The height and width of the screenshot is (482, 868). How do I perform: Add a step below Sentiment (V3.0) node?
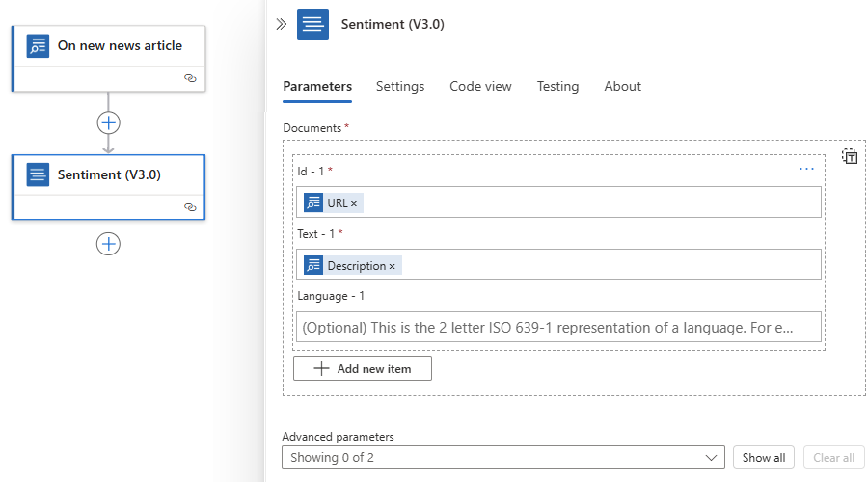tap(108, 244)
